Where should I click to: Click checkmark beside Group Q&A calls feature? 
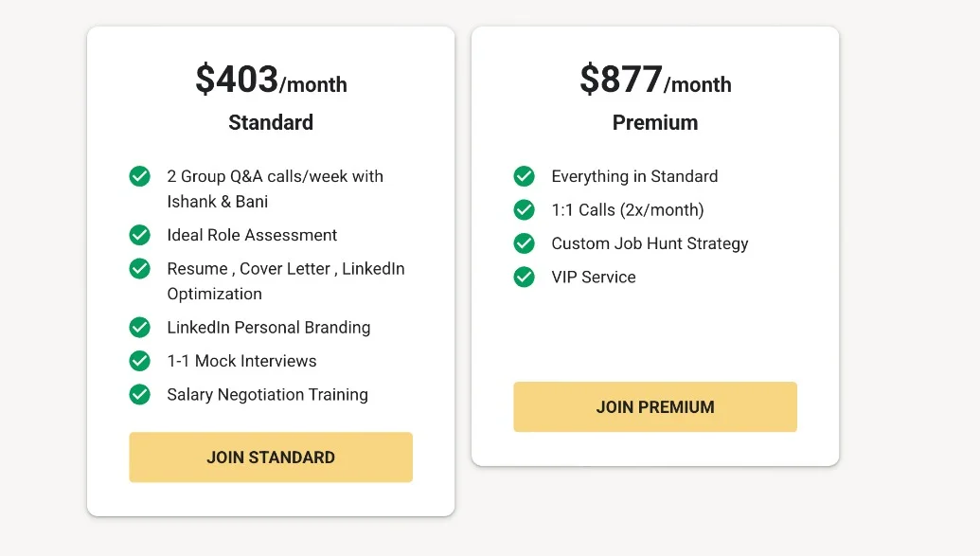click(x=140, y=176)
